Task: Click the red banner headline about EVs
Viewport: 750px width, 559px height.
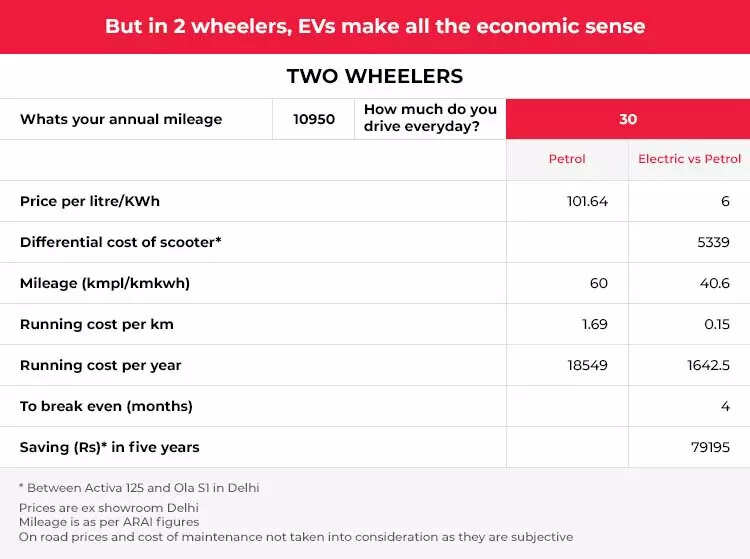Action: tap(375, 26)
